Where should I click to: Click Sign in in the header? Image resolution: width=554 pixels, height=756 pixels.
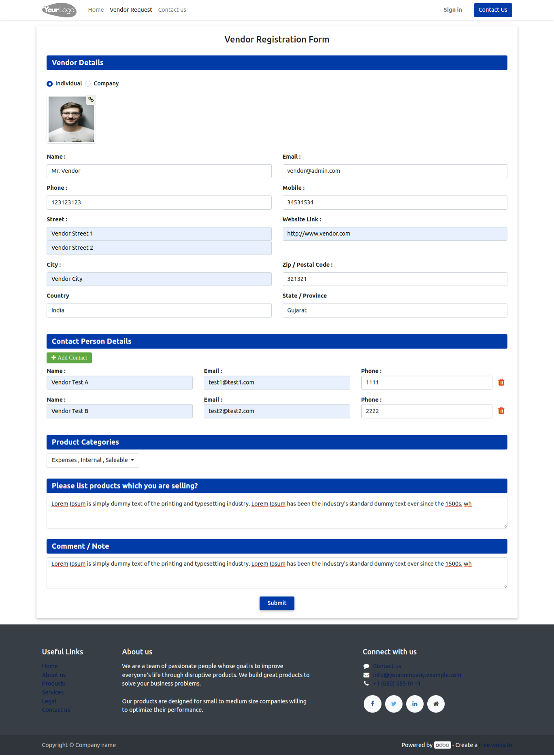[453, 10]
